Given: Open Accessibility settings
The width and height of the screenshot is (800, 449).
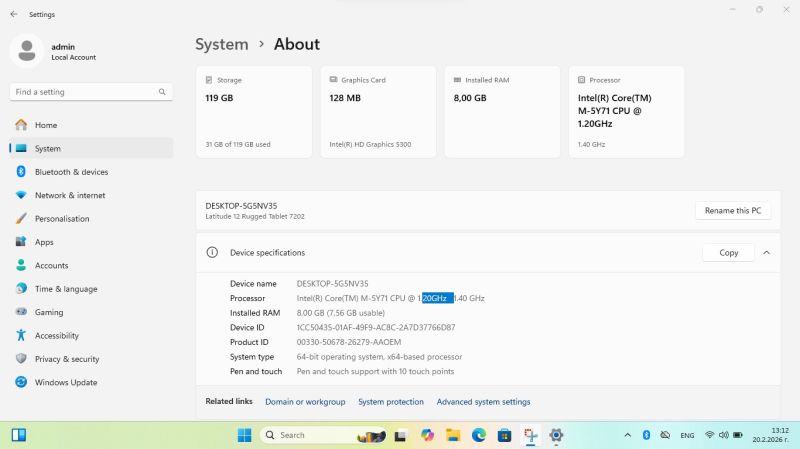Looking at the screenshot, I should point(56,336).
